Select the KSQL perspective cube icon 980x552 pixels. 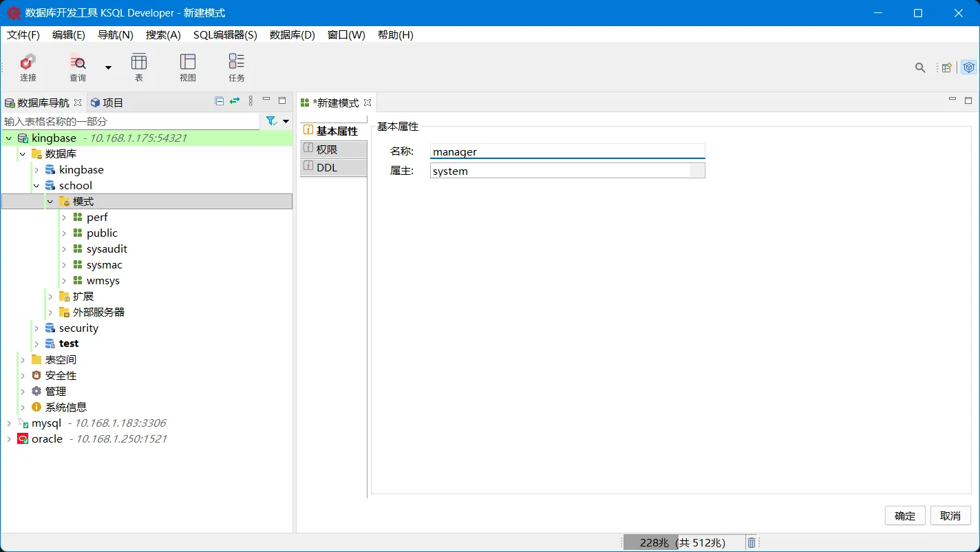(x=968, y=67)
